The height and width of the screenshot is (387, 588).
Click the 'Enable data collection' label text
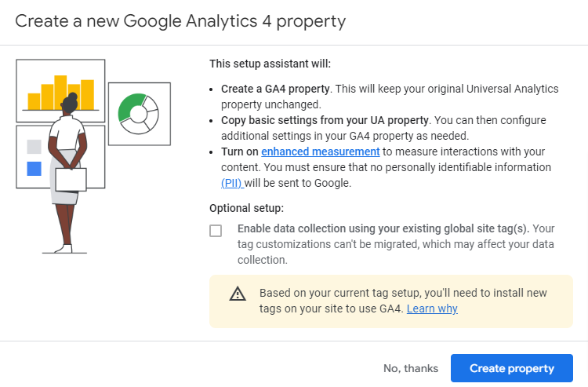383,228
